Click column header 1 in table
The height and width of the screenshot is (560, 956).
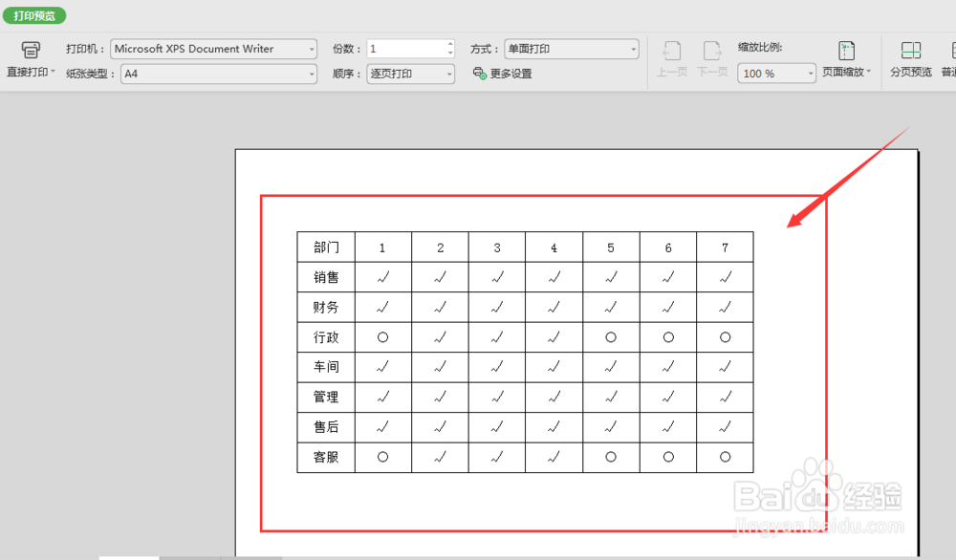382,248
